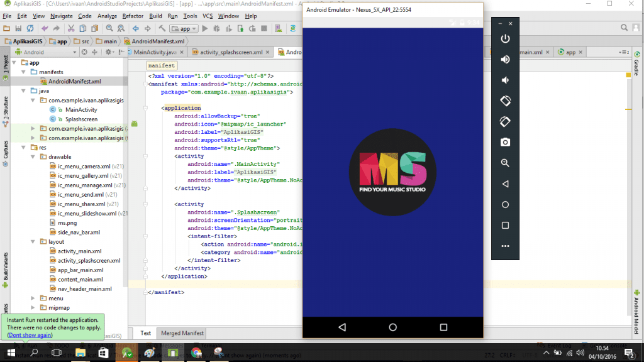
Task: Open the Refactor menu
Action: (x=133, y=16)
